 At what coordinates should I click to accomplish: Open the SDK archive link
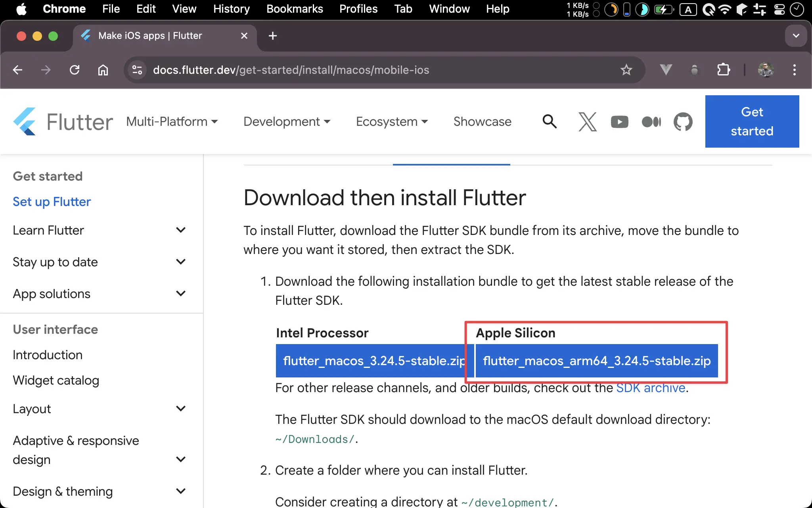651,388
